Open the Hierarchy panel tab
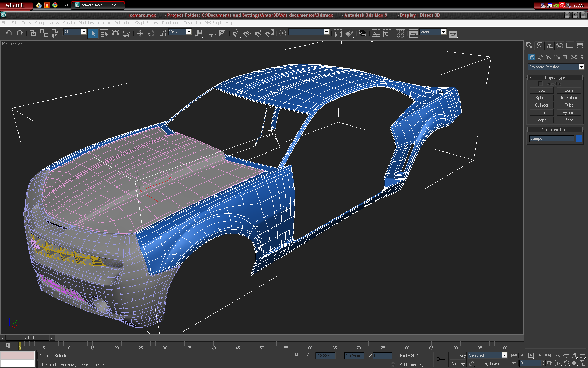Screen dimensions: 588x368 (549, 46)
